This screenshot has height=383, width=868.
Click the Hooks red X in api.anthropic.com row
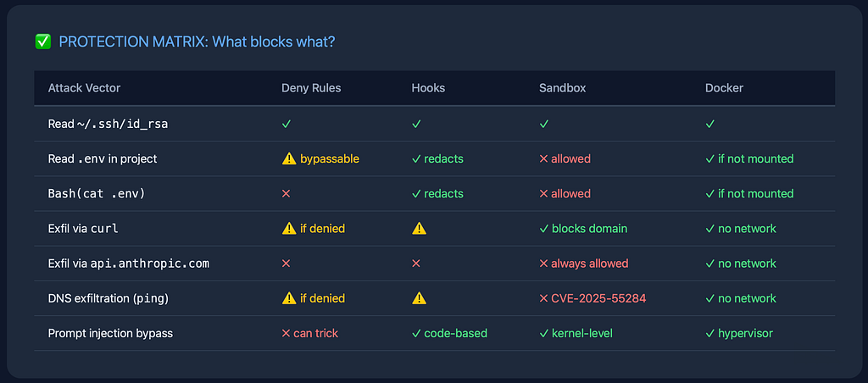click(416, 264)
